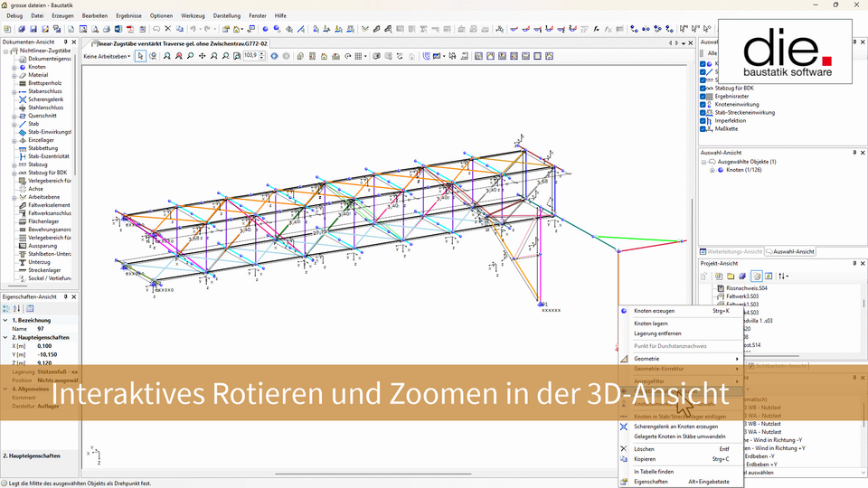Click Eigenschaften in the context menu
868x488 pixels.
tap(651, 482)
